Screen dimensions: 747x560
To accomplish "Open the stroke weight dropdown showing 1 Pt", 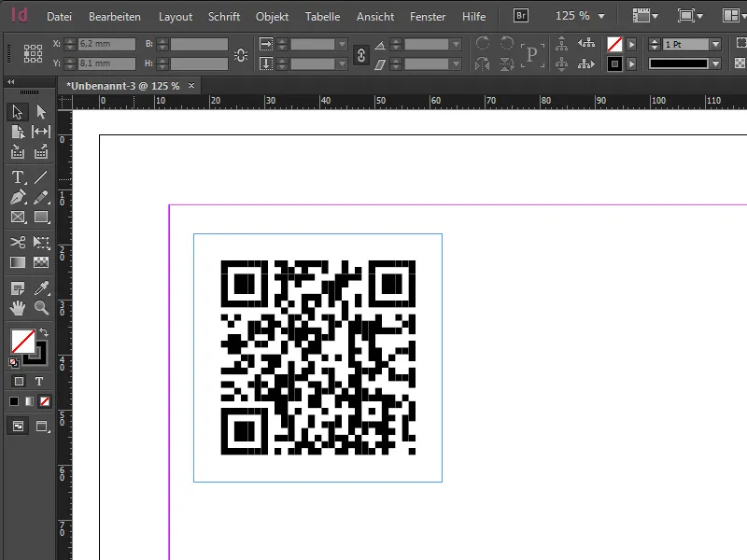I will (x=714, y=46).
